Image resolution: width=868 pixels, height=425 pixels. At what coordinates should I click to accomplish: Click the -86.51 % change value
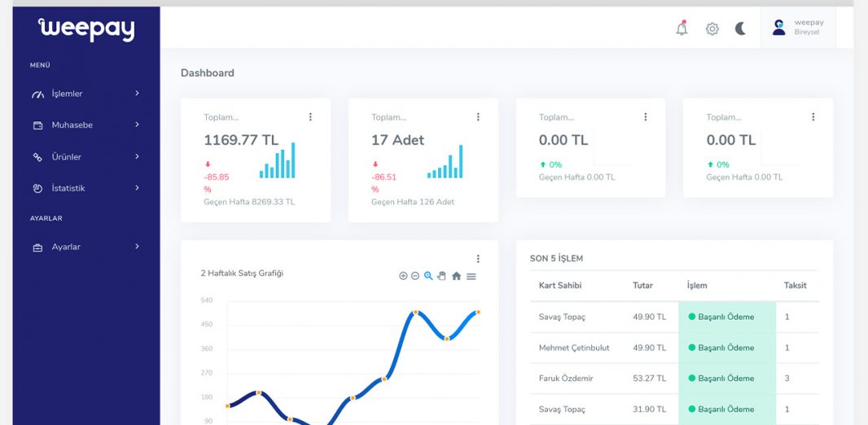384,183
